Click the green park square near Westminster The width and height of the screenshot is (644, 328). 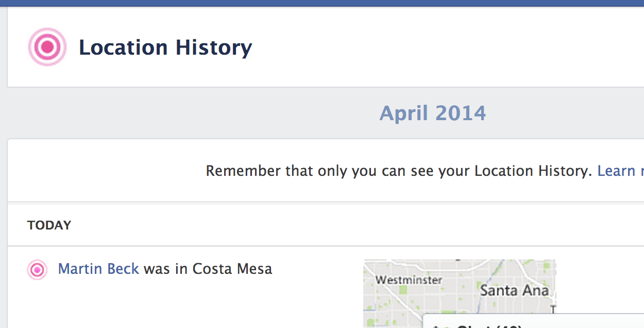[403, 290]
